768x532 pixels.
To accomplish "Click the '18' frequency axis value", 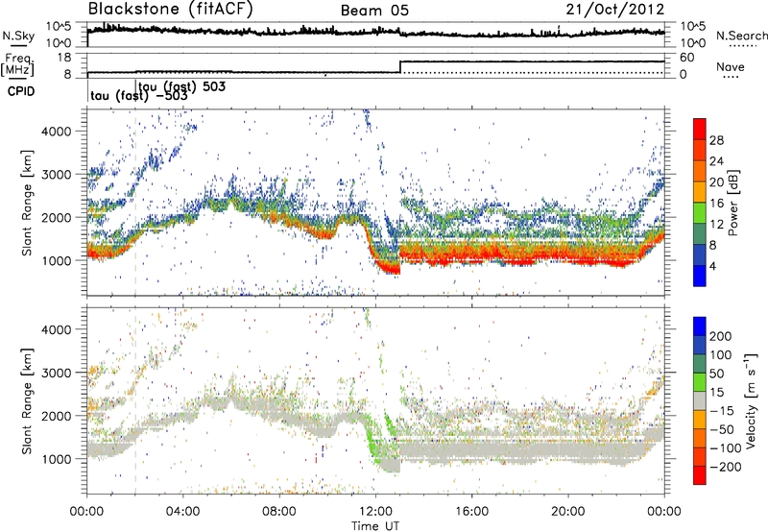I will tap(63, 58).
